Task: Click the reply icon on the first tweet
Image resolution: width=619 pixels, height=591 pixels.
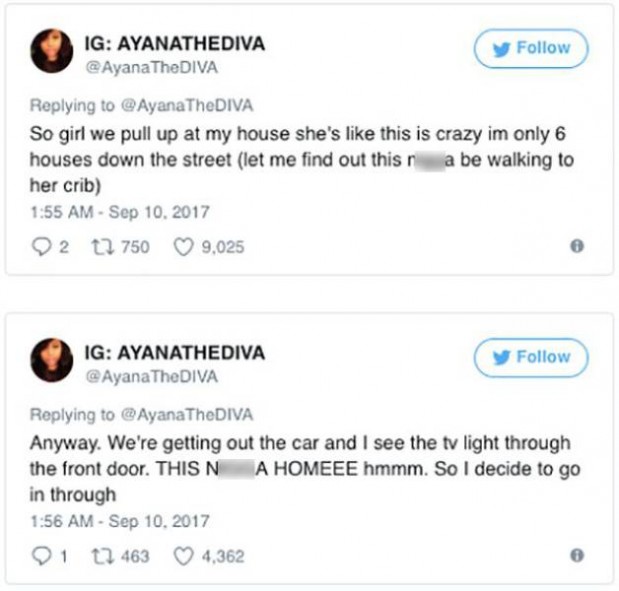Action: pyautogui.click(x=41, y=247)
